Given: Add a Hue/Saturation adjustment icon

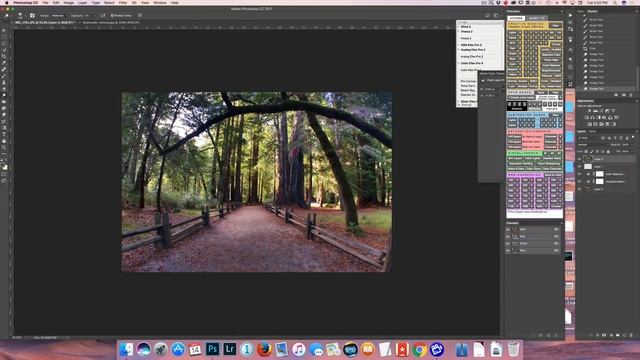Looking at the screenshot, I should coord(587,117).
